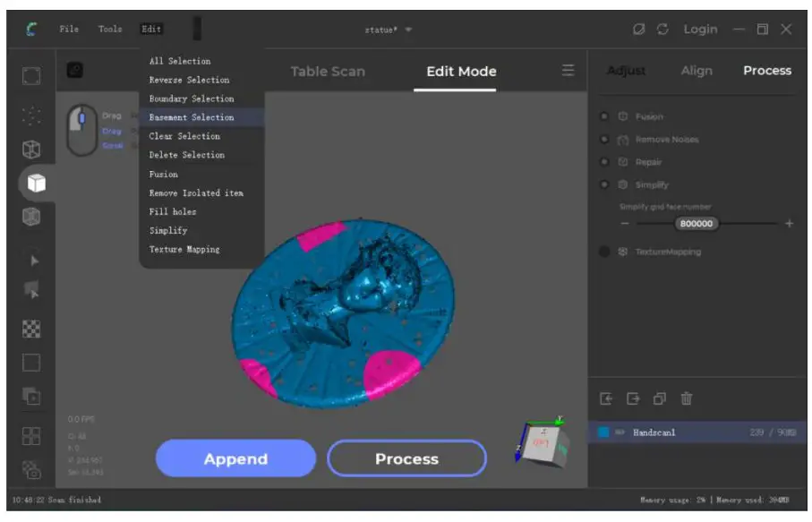Open the File menu
812x522 pixels.
69,29
